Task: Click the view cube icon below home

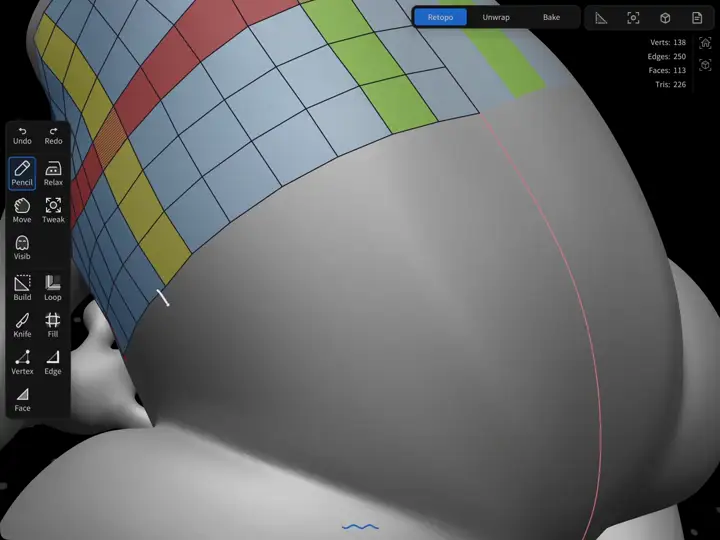Action: click(x=705, y=65)
